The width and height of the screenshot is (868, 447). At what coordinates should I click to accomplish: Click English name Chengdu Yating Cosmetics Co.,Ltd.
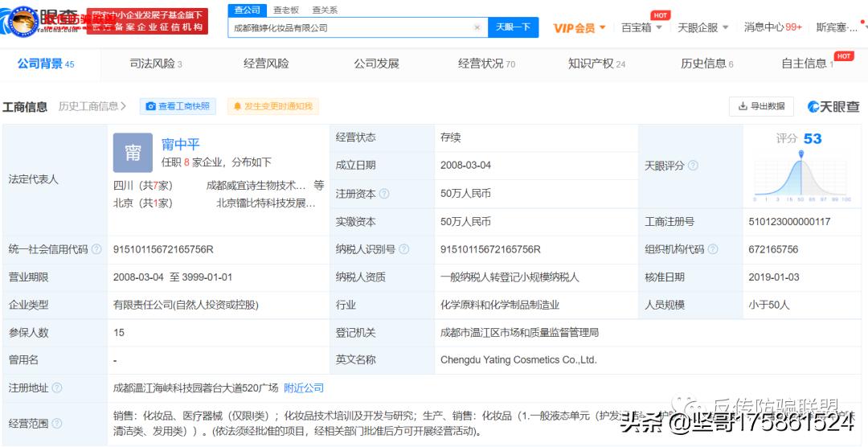coord(518,360)
